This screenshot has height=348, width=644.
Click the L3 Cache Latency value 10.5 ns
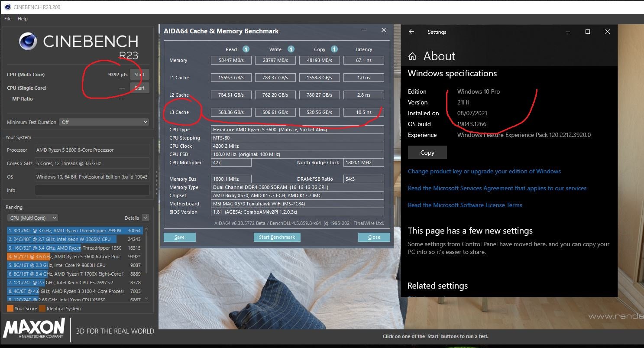[363, 112]
